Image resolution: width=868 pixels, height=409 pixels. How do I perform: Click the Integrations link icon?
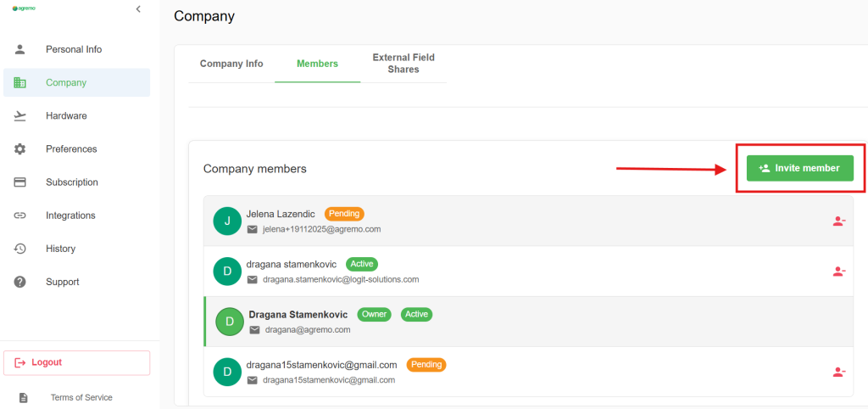tap(20, 216)
